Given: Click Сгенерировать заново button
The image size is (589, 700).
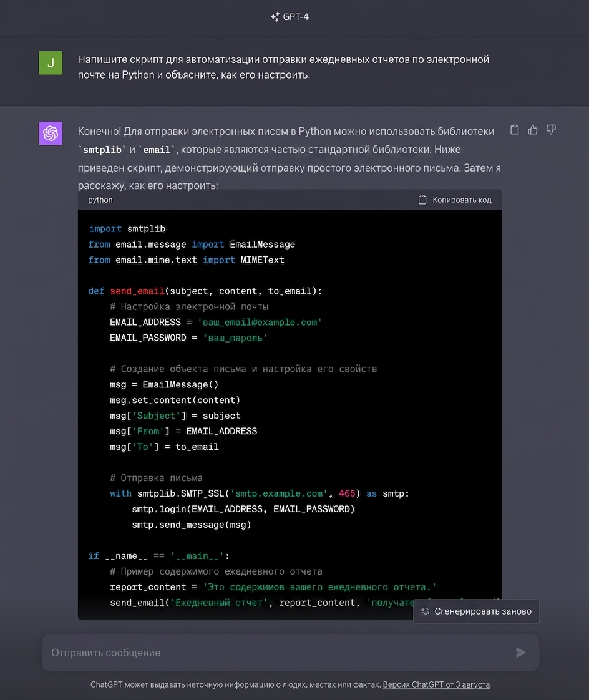Looking at the screenshot, I should [476, 611].
